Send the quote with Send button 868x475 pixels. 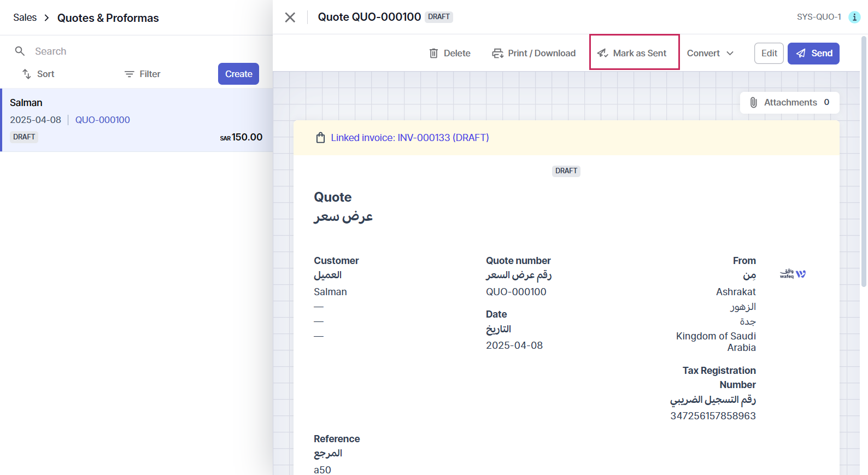813,54
